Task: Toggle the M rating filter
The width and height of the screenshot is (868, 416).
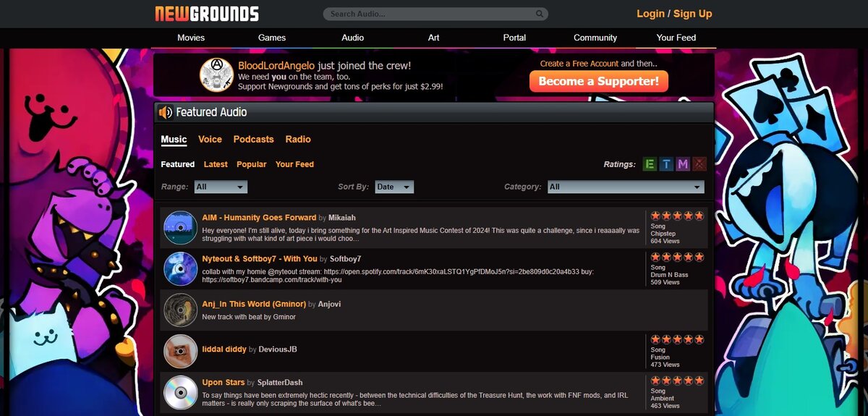Action: [x=683, y=164]
